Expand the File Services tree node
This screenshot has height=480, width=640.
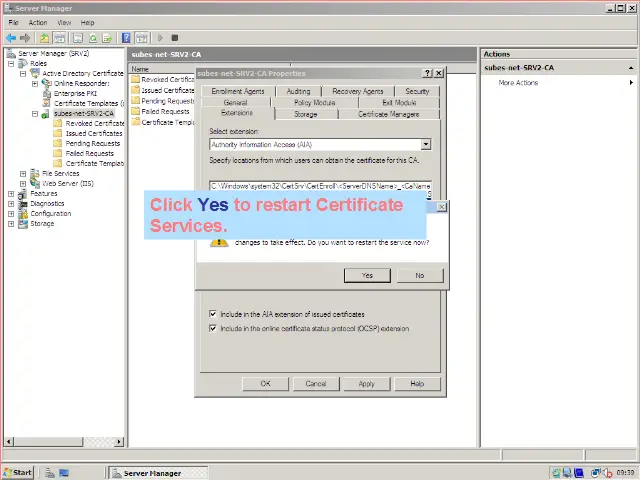22,173
